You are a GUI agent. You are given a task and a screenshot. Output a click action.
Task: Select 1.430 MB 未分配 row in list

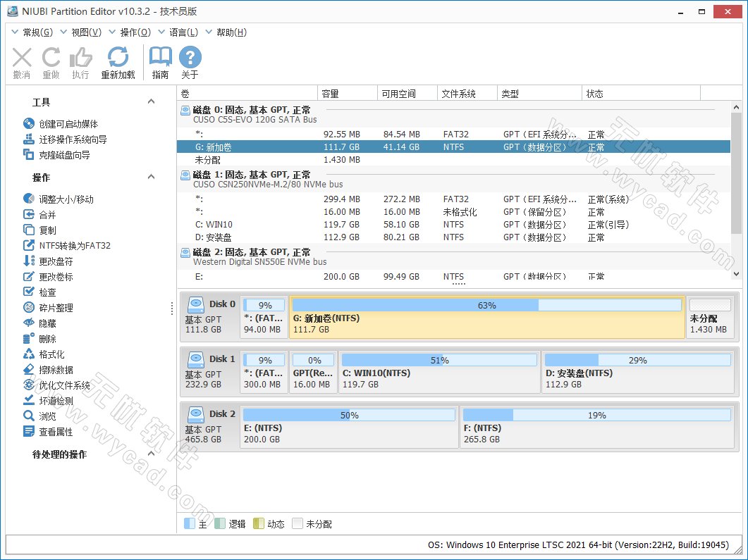click(x=454, y=160)
